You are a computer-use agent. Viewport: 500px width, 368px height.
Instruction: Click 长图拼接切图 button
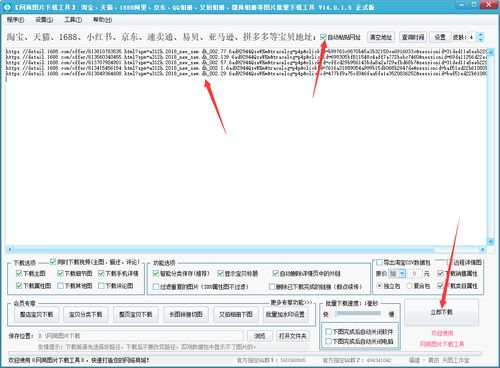[186, 314]
